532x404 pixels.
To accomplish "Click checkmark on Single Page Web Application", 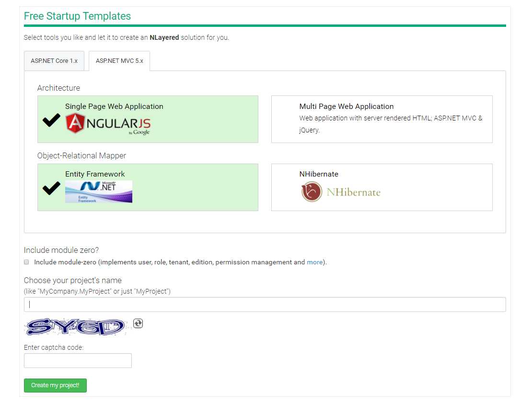I will (x=51, y=120).
